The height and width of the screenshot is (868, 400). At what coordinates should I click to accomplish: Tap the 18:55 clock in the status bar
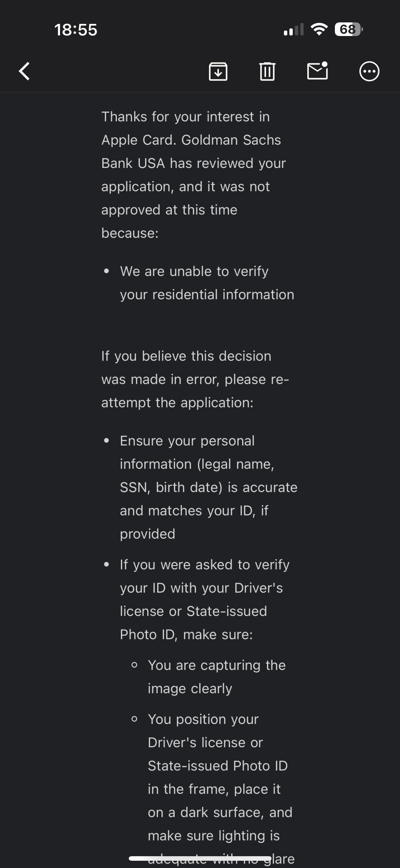[76, 30]
